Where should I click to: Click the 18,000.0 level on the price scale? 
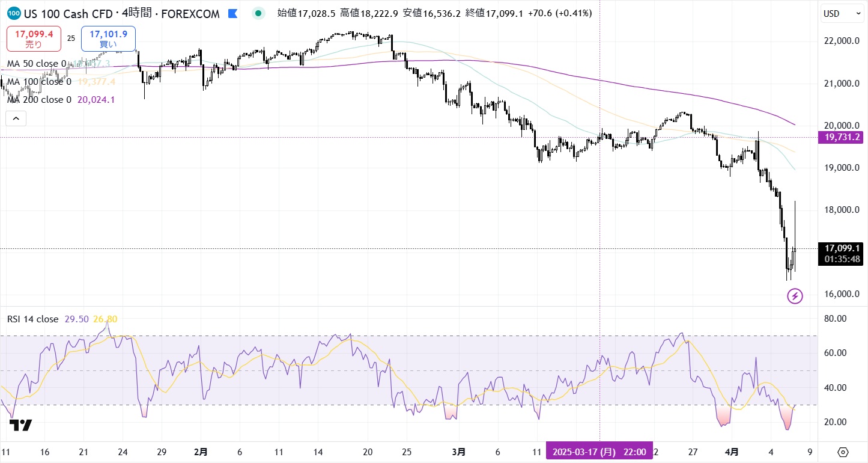840,210
